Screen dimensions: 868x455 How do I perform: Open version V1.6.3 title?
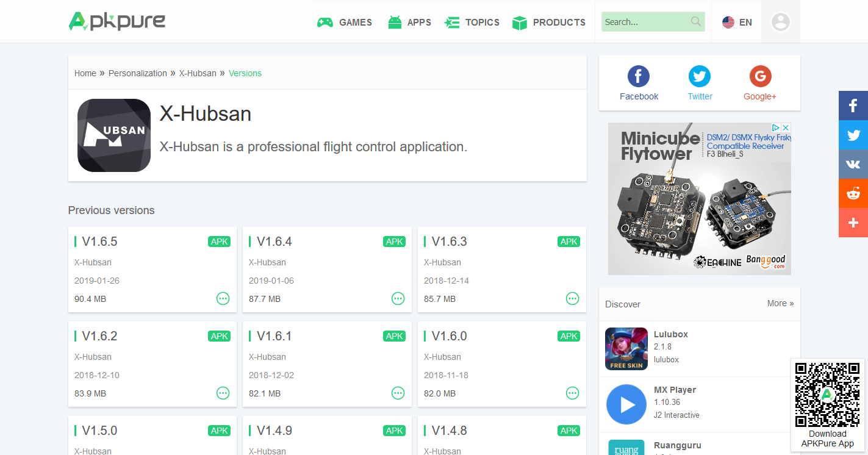point(449,242)
